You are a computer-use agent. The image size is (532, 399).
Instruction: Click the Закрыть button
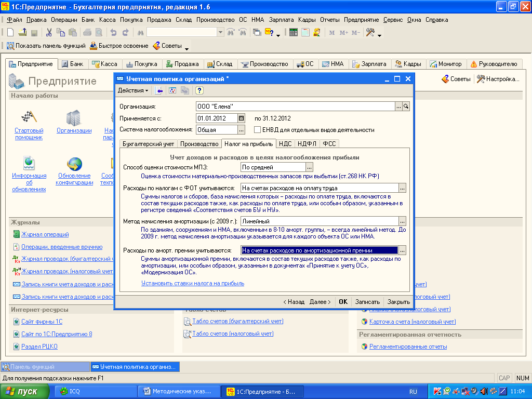point(398,302)
